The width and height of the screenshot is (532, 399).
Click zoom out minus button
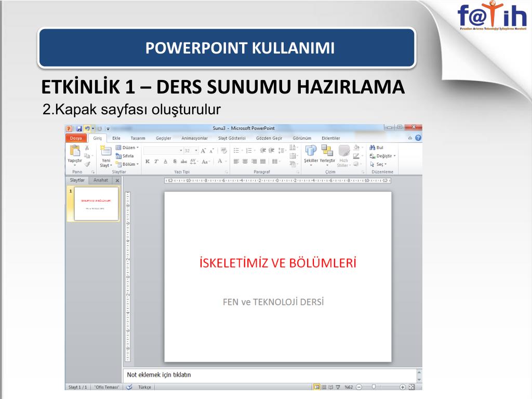[x=360, y=387]
